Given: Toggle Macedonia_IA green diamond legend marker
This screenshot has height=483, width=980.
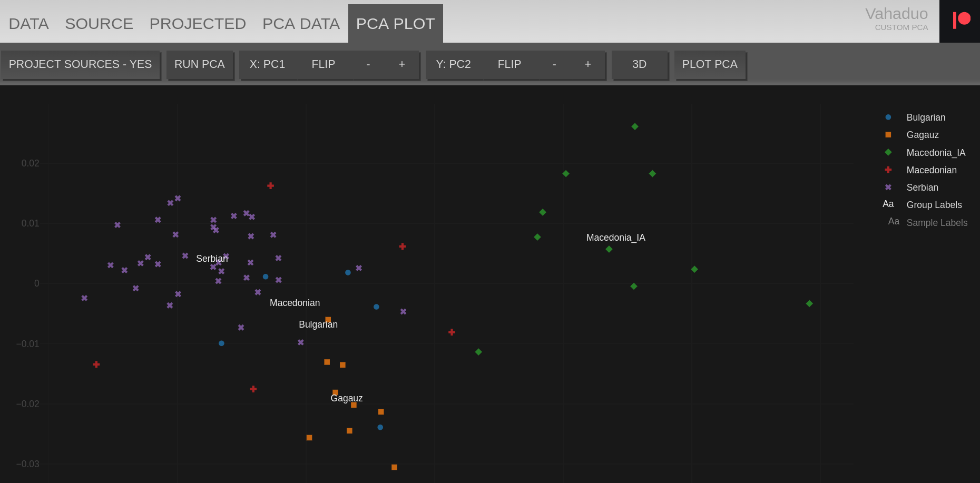Looking at the screenshot, I should coord(888,152).
